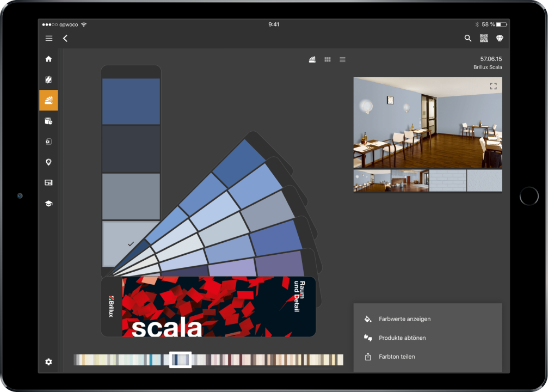This screenshot has width=548, height=392.
Task: Switch to the fan view
Action: (x=312, y=60)
